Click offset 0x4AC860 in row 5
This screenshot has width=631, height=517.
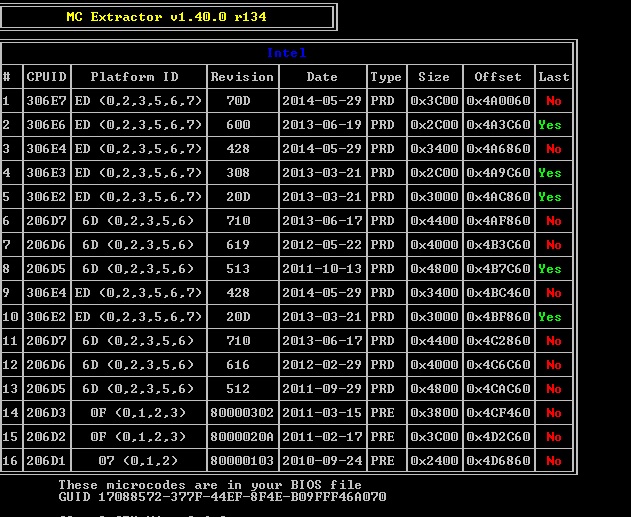click(498, 197)
